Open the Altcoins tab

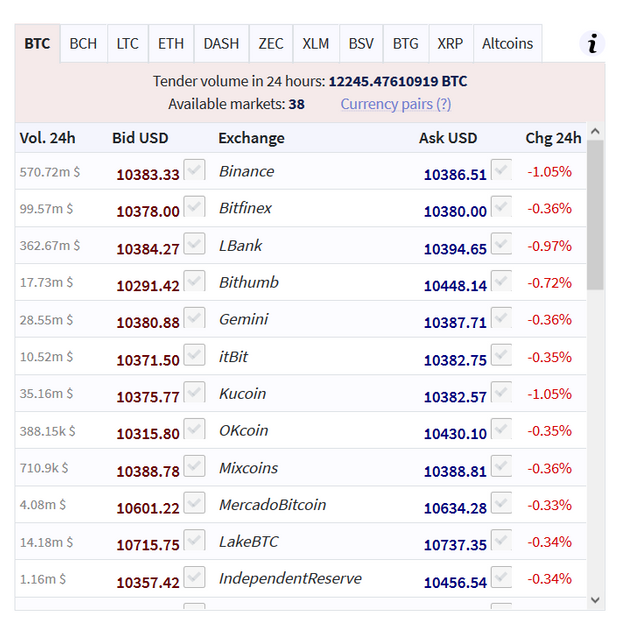tap(507, 44)
